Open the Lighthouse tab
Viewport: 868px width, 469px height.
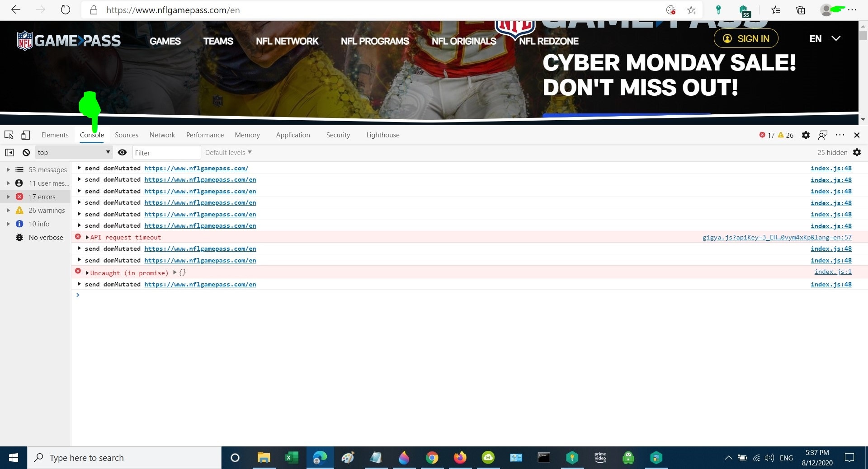[383, 135]
